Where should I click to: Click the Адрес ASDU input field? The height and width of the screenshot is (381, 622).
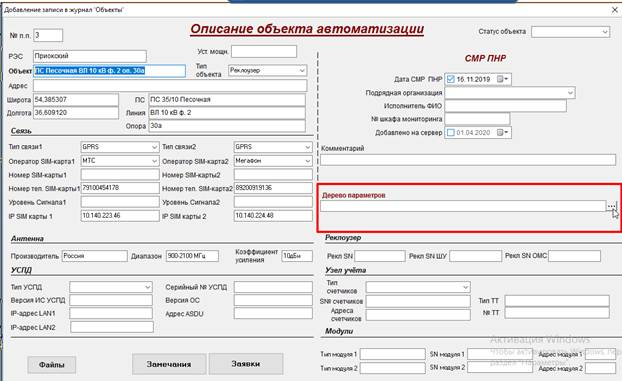point(273,314)
